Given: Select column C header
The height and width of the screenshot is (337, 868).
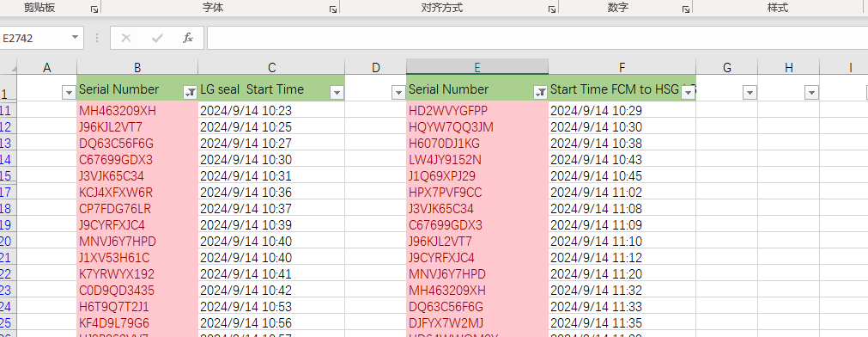Looking at the screenshot, I should tap(271, 67).
